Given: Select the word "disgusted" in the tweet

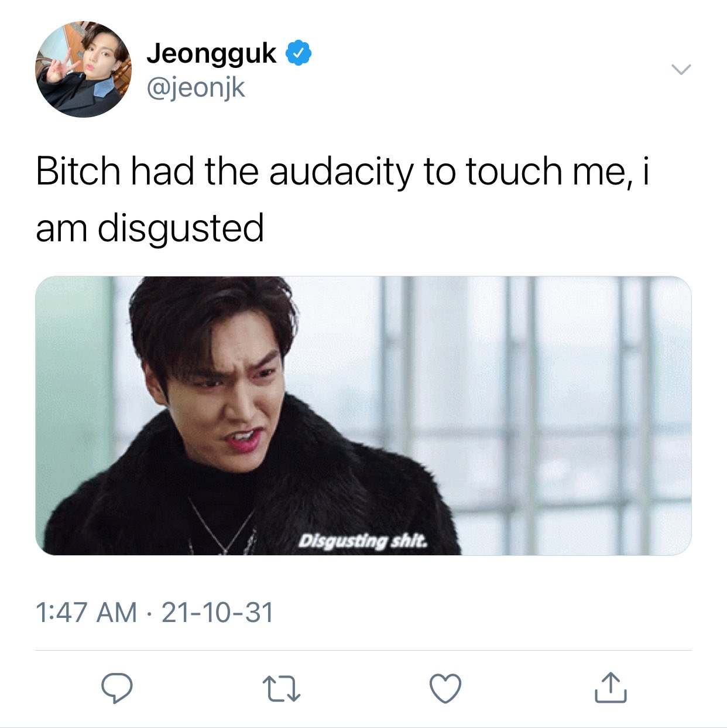Looking at the screenshot, I should pyautogui.click(x=180, y=228).
